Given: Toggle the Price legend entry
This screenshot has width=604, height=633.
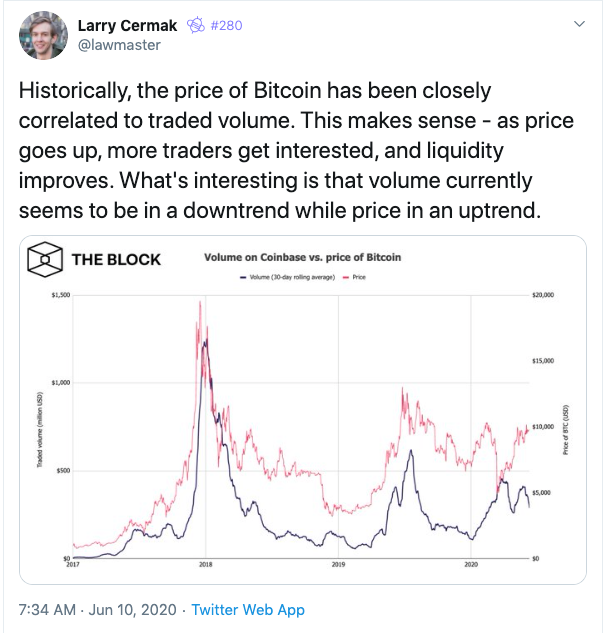Looking at the screenshot, I should [354, 277].
